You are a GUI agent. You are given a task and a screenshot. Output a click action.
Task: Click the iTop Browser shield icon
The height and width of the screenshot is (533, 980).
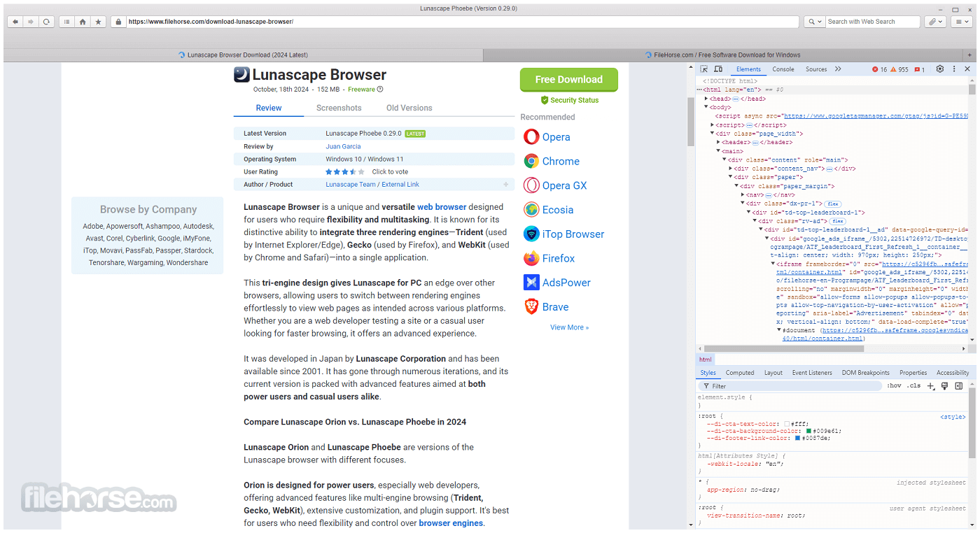tap(531, 234)
